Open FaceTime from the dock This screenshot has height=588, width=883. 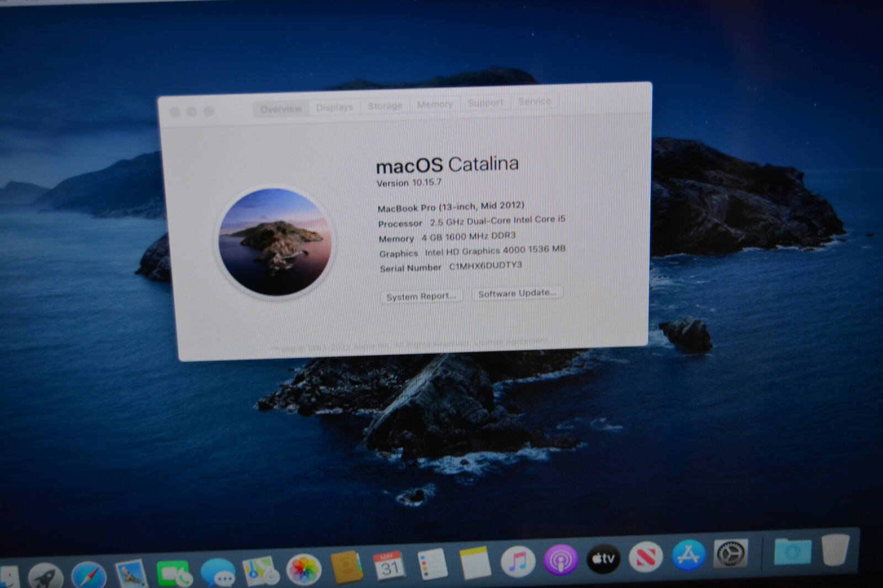click(x=174, y=574)
